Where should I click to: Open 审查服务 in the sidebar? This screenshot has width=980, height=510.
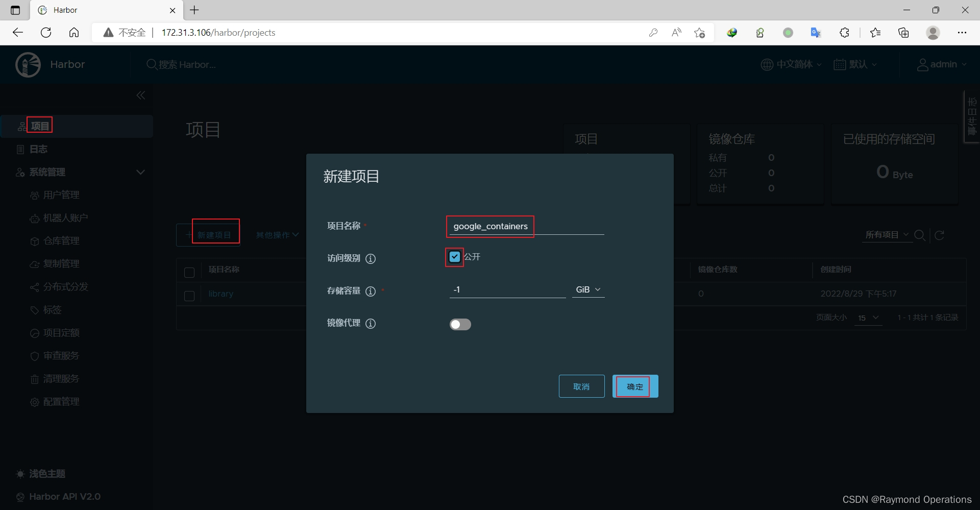tap(55, 356)
